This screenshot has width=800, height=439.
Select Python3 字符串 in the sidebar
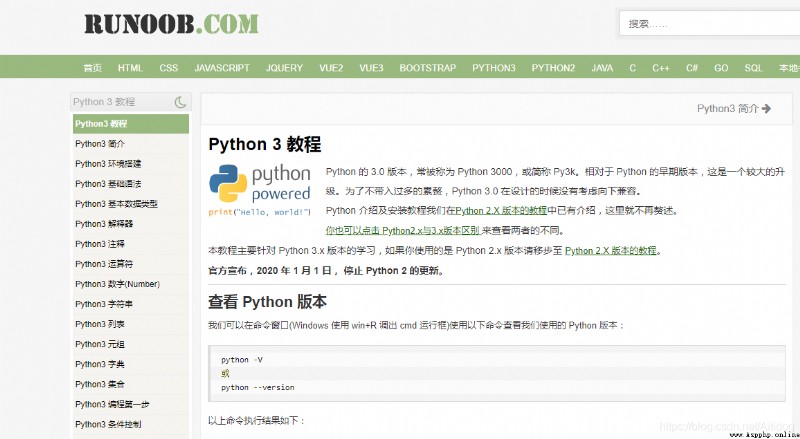point(131,304)
